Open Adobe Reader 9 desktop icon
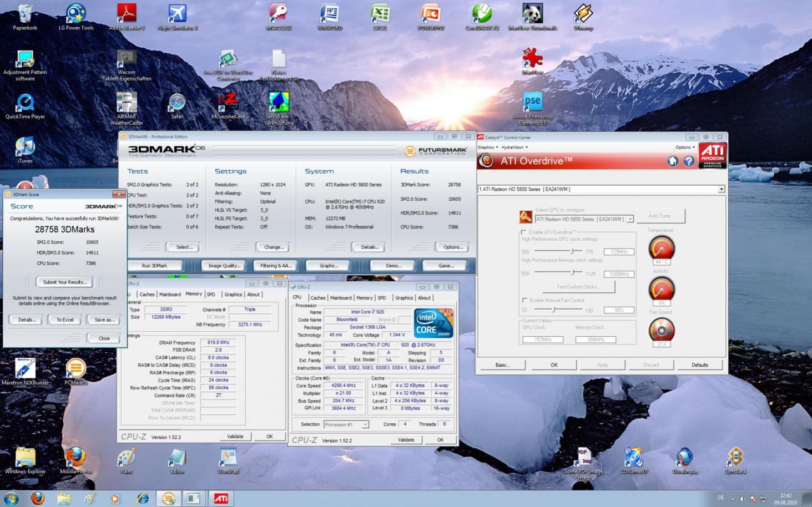812x507 pixels. click(x=127, y=17)
